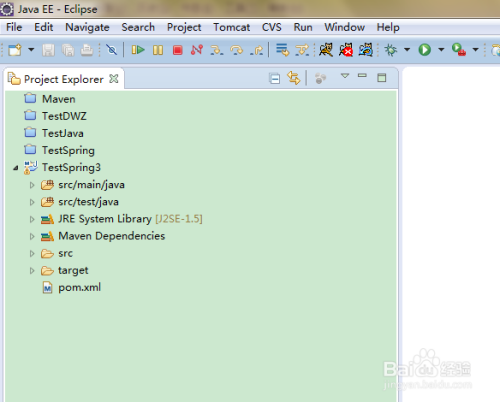
Task: Select the Maven Dependencies label
Action: click(112, 236)
